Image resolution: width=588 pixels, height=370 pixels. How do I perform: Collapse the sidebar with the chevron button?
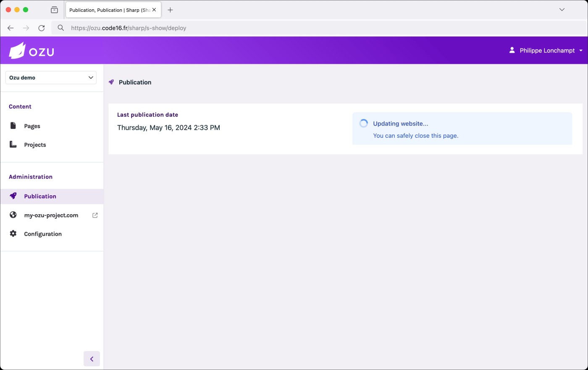point(92,359)
